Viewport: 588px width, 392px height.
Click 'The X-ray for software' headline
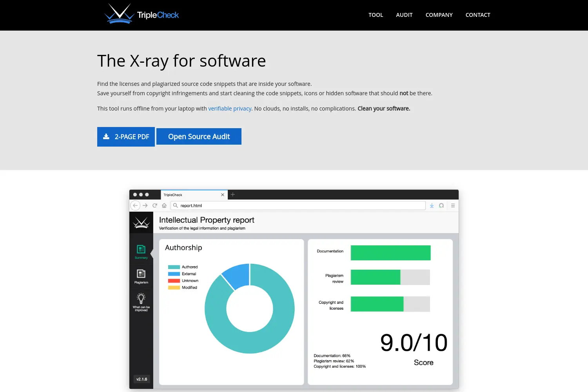tap(181, 61)
